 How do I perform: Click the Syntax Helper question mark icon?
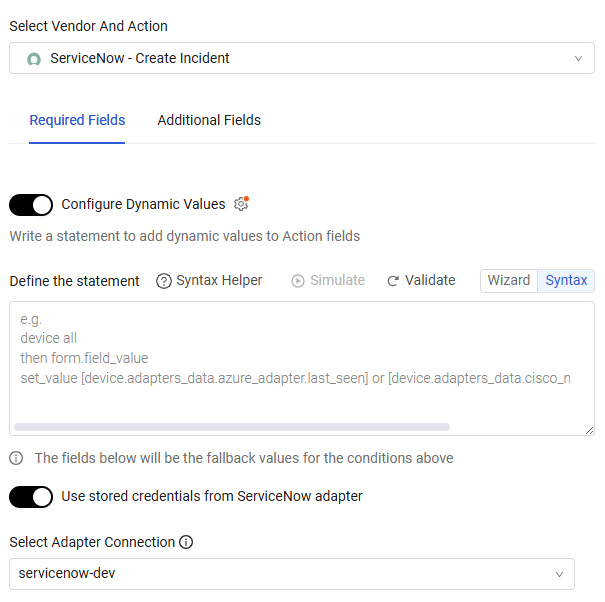tap(164, 281)
